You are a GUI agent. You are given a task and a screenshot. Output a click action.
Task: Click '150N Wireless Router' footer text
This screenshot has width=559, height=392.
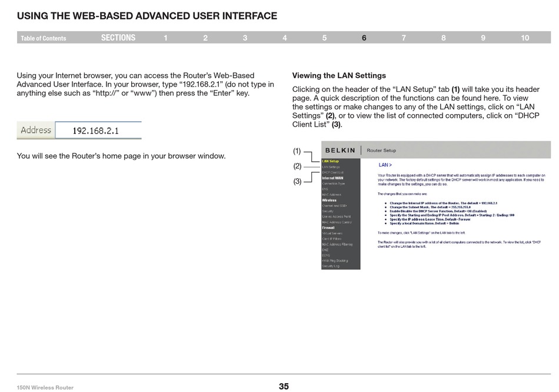pyautogui.click(x=45, y=387)
